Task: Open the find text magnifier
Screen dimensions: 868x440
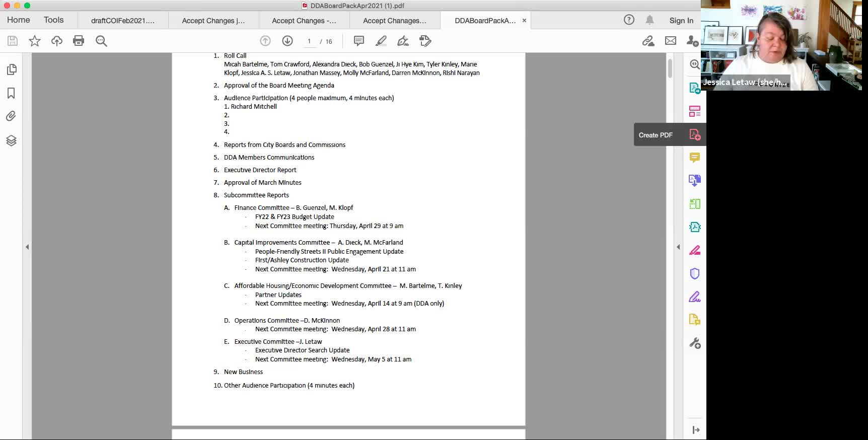Action: 101,41
